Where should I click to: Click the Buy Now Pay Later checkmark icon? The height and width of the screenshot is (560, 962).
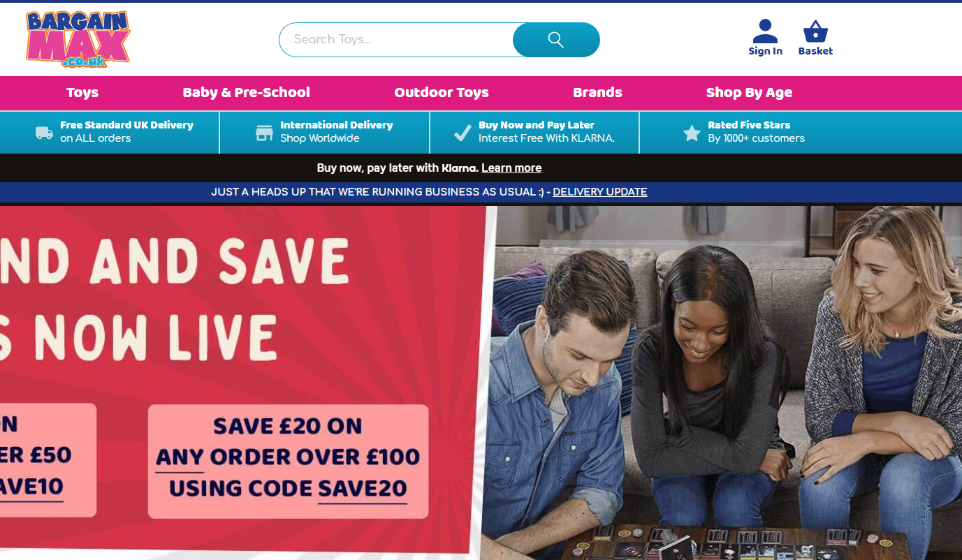pyautogui.click(x=462, y=133)
